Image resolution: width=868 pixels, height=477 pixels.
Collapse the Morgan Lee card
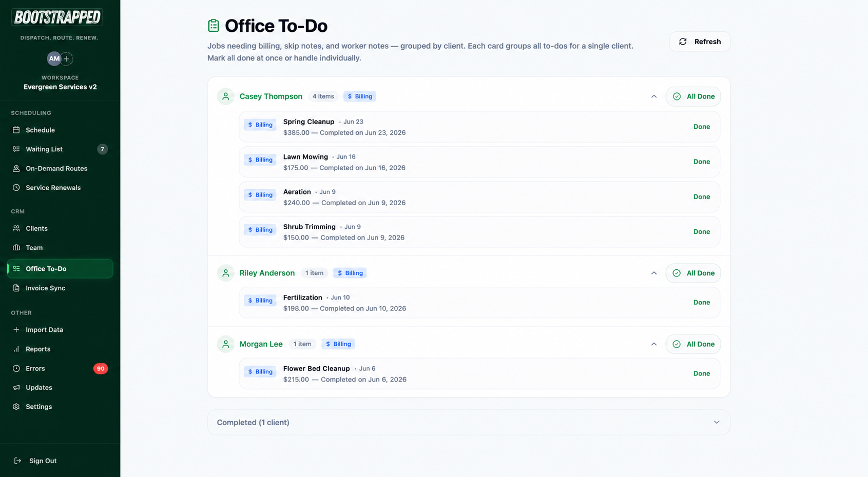coord(654,344)
